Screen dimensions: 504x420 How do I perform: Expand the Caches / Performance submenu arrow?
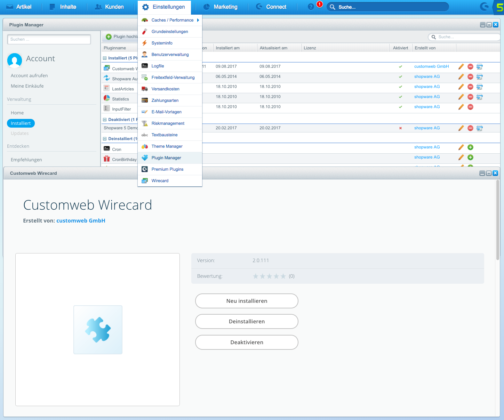[x=198, y=20]
